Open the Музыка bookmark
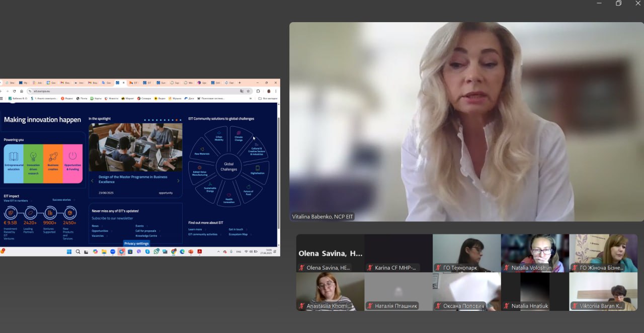644x333 pixels. [175, 98]
